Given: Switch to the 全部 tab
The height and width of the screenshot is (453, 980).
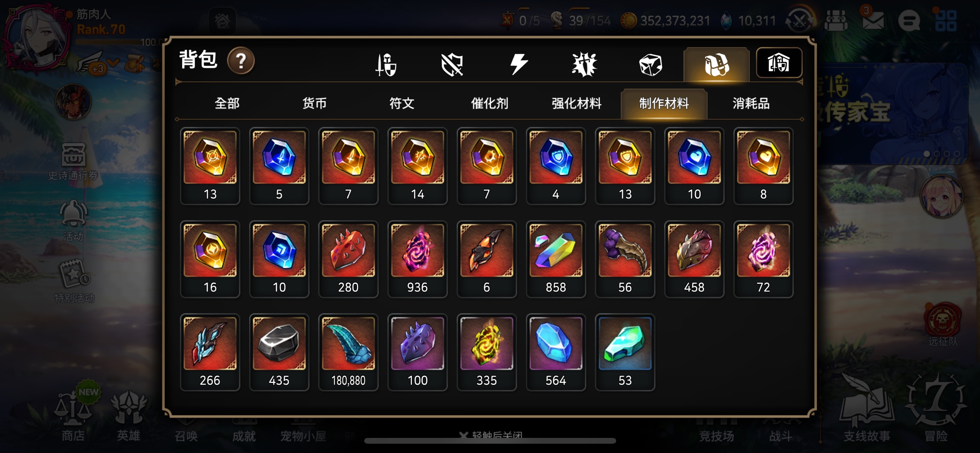Looking at the screenshot, I should (227, 103).
